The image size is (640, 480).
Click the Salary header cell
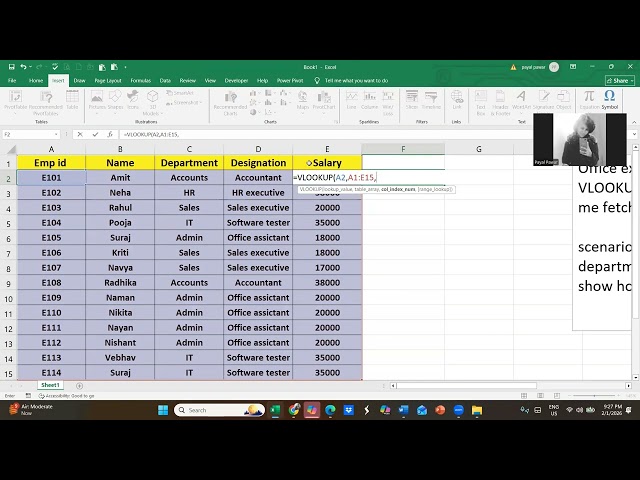pyautogui.click(x=327, y=162)
